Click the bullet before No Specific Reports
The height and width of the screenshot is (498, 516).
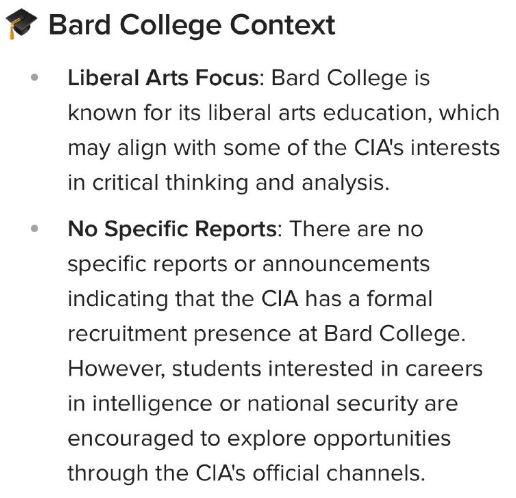34,229
